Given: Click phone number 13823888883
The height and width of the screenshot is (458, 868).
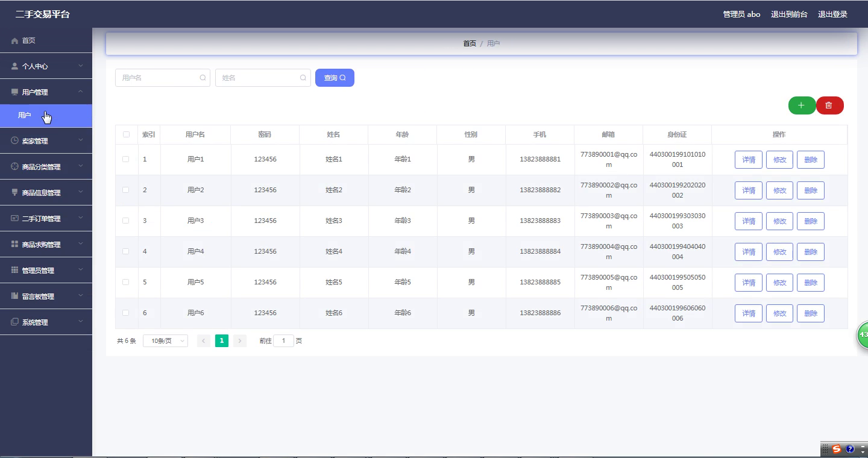Looking at the screenshot, I should point(540,221).
